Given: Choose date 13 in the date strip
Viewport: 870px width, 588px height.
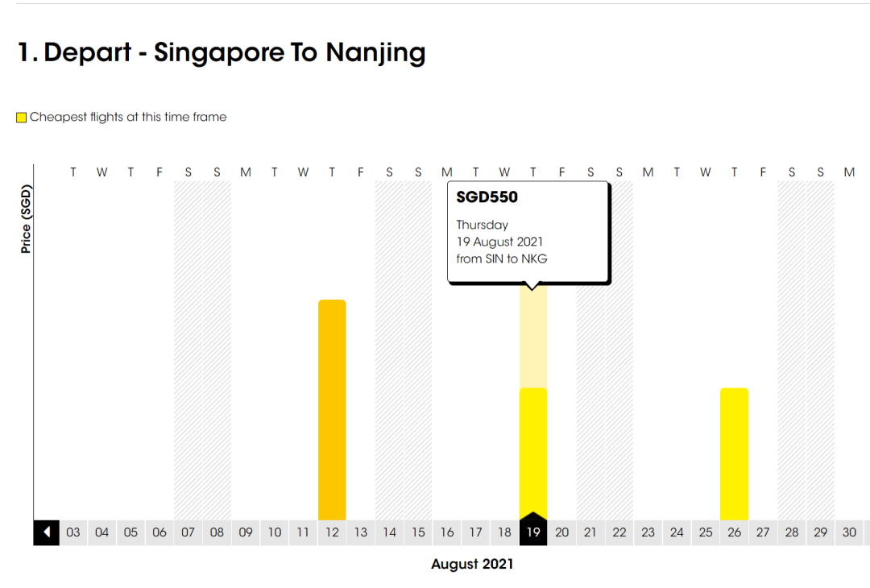Looking at the screenshot, I should [361, 532].
